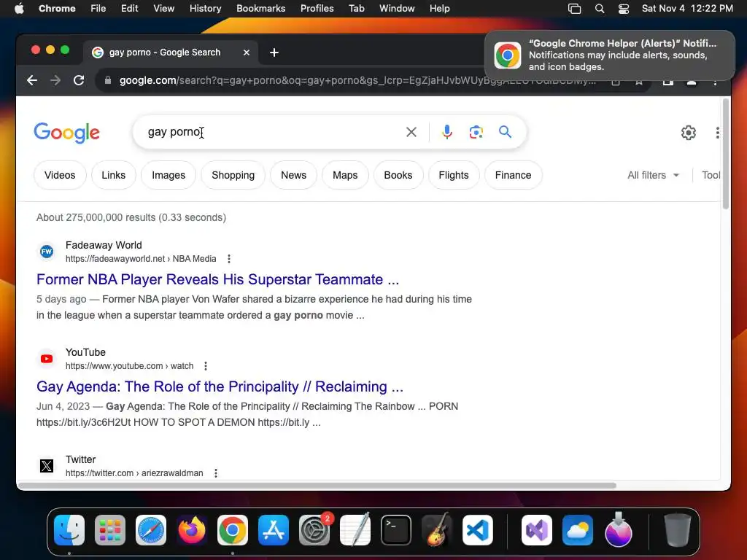
Task: Switch to Books results
Action: 398,175
